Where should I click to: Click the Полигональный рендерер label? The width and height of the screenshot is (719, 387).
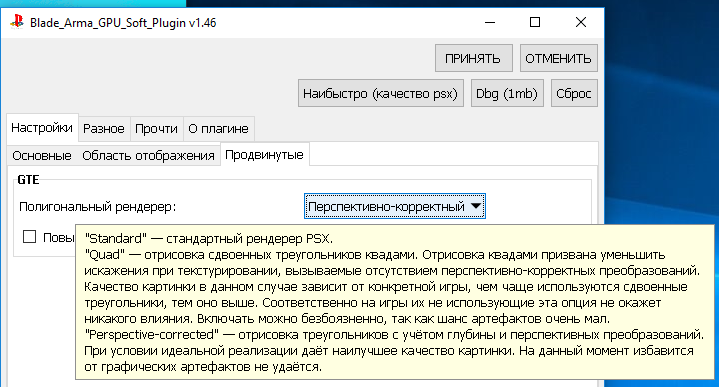[98, 207]
